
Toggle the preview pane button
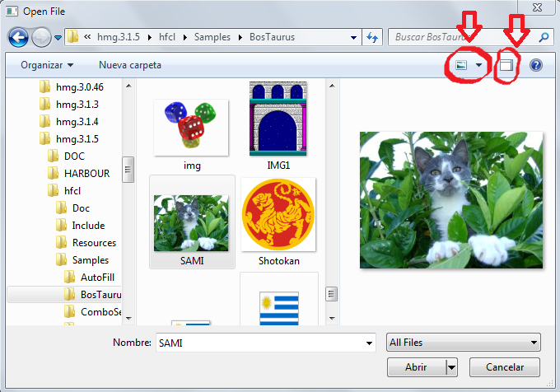click(x=507, y=65)
